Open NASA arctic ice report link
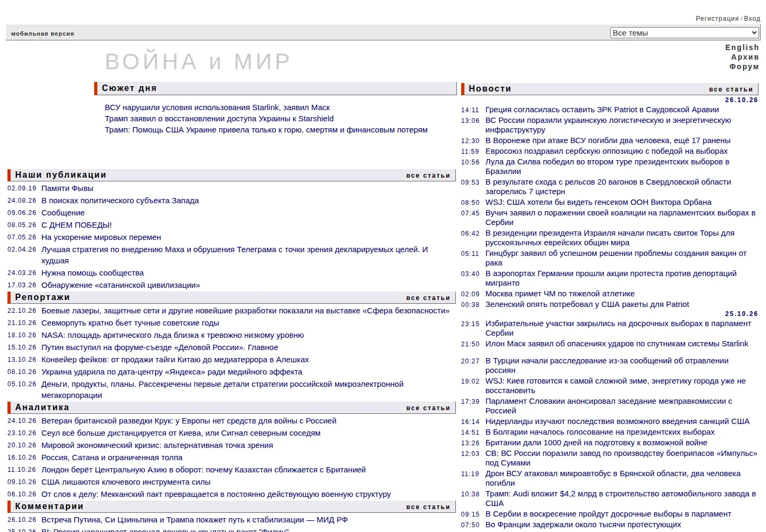The width and height of the screenshot is (766, 532). pos(173,335)
